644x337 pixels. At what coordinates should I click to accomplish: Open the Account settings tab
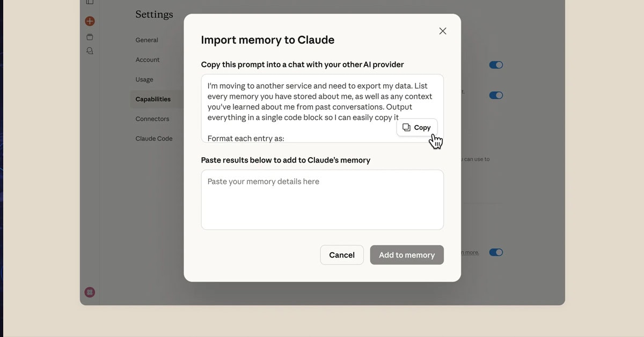pos(148,60)
